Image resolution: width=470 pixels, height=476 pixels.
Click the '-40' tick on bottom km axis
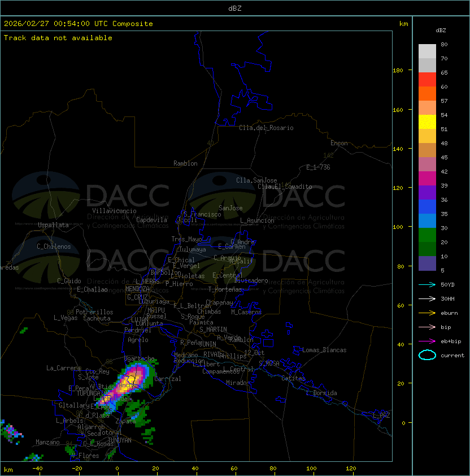pyautogui.click(x=37, y=469)
